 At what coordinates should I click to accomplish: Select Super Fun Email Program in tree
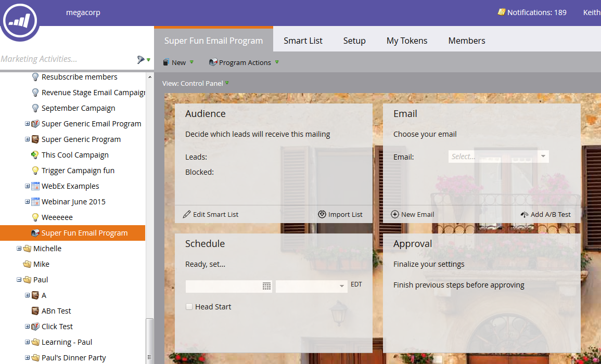pos(73,233)
